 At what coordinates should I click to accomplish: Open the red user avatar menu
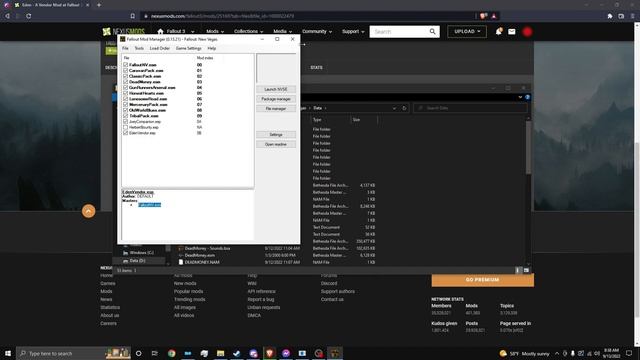pyautogui.click(x=527, y=31)
